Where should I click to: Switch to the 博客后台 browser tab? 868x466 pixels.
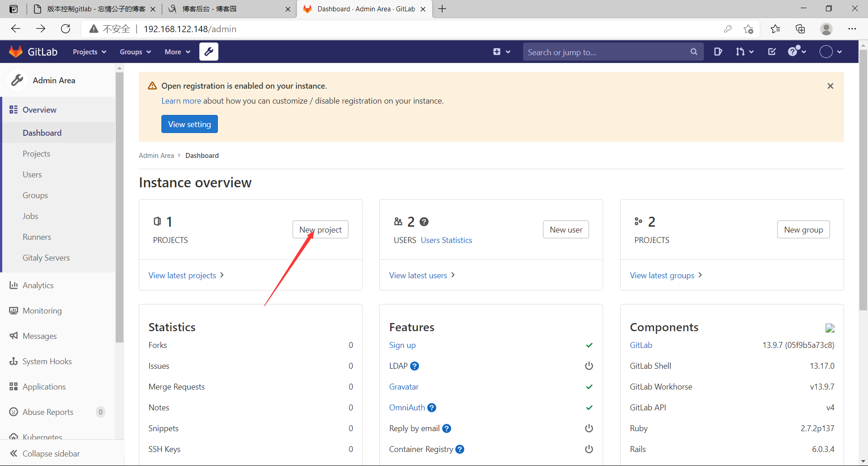pyautogui.click(x=229, y=9)
